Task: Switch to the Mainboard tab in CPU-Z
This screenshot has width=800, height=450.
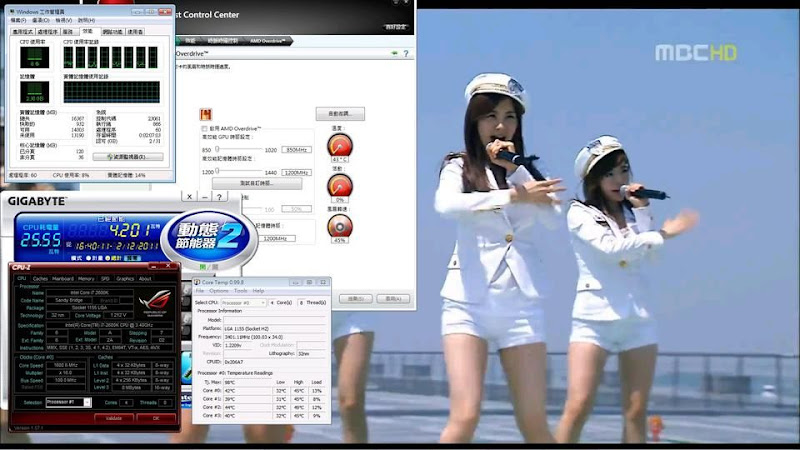Action: (63, 279)
